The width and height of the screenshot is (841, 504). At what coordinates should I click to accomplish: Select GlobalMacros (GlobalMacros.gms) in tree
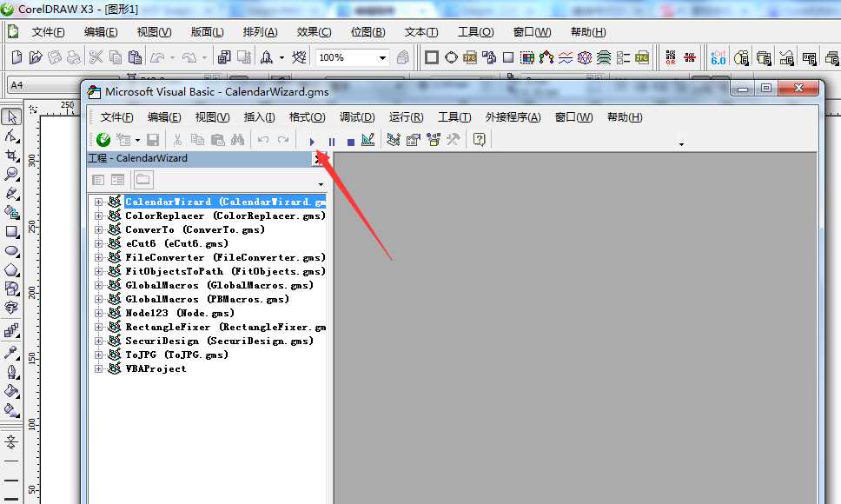[219, 285]
